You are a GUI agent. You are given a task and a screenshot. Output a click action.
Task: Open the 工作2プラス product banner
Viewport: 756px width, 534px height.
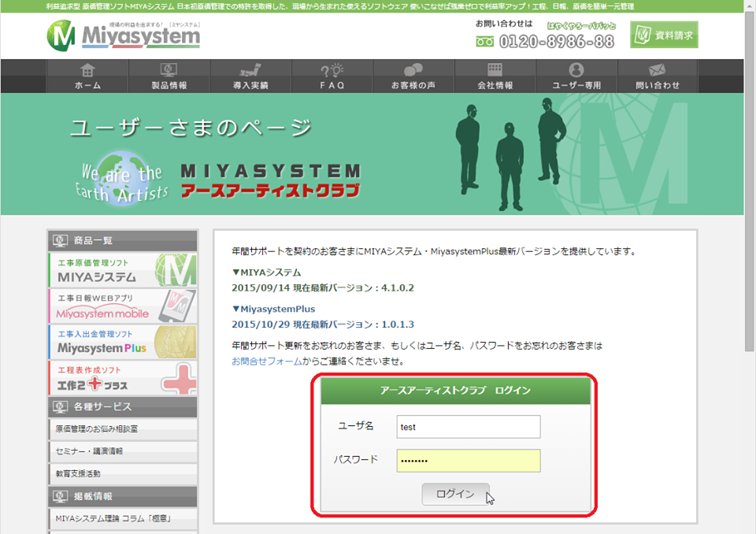(x=123, y=378)
